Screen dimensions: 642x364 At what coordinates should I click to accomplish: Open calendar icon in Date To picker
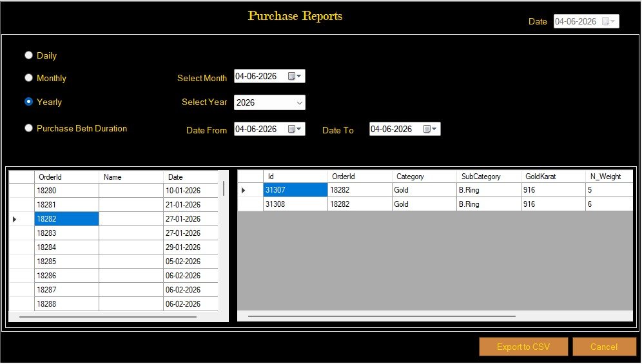point(429,129)
